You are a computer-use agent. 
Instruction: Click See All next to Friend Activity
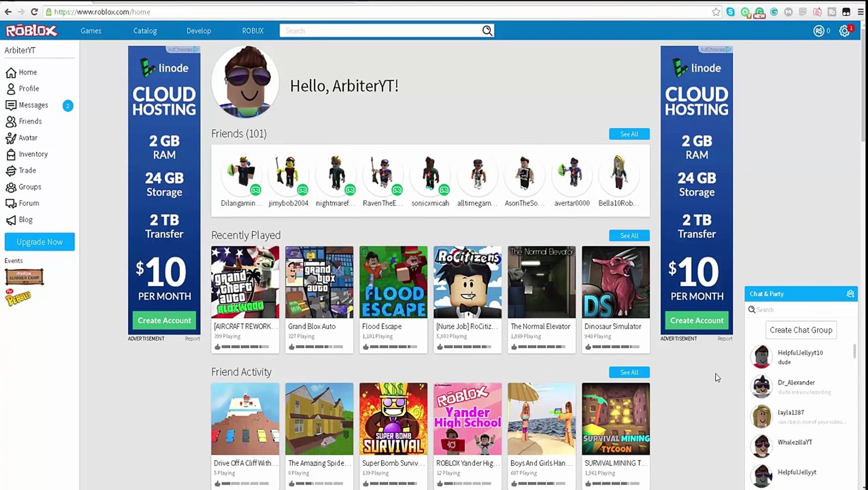[629, 372]
